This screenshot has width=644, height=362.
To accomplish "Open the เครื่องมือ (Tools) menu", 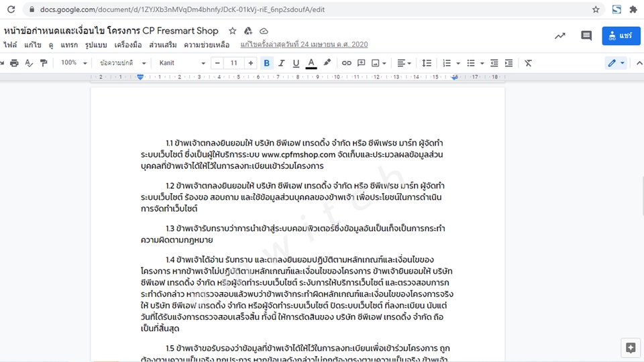I will pos(127,45).
